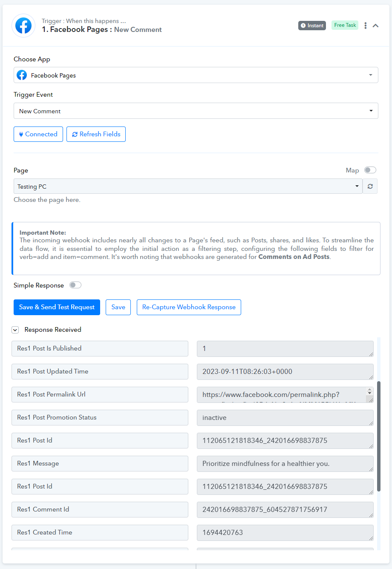Click Res1 Created Time label field
Viewport: 392px width, 569px height.
pos(100,532)
